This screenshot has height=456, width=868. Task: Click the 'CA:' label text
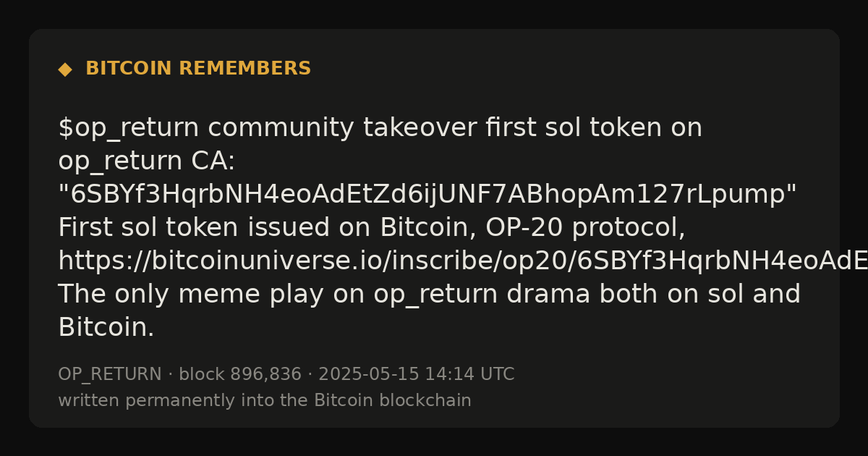coord(213,161)
